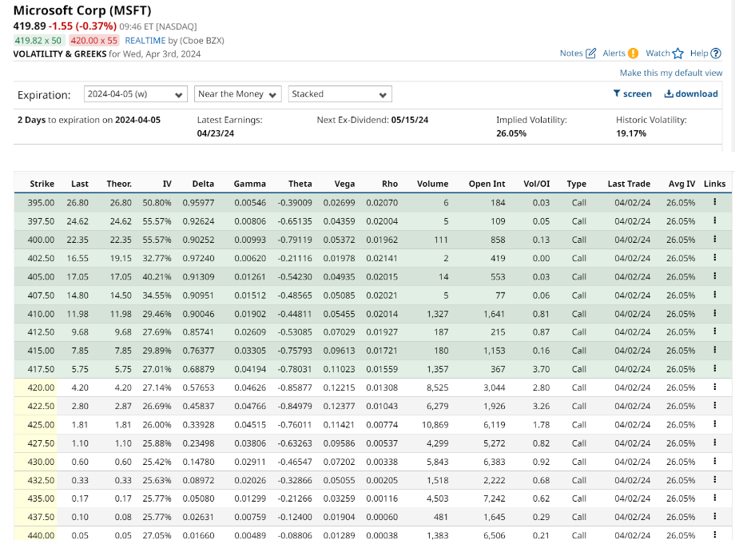Open links menu for 435.00 strike row
This screenshot has height=560, width=747.
(x=714, y=498)
